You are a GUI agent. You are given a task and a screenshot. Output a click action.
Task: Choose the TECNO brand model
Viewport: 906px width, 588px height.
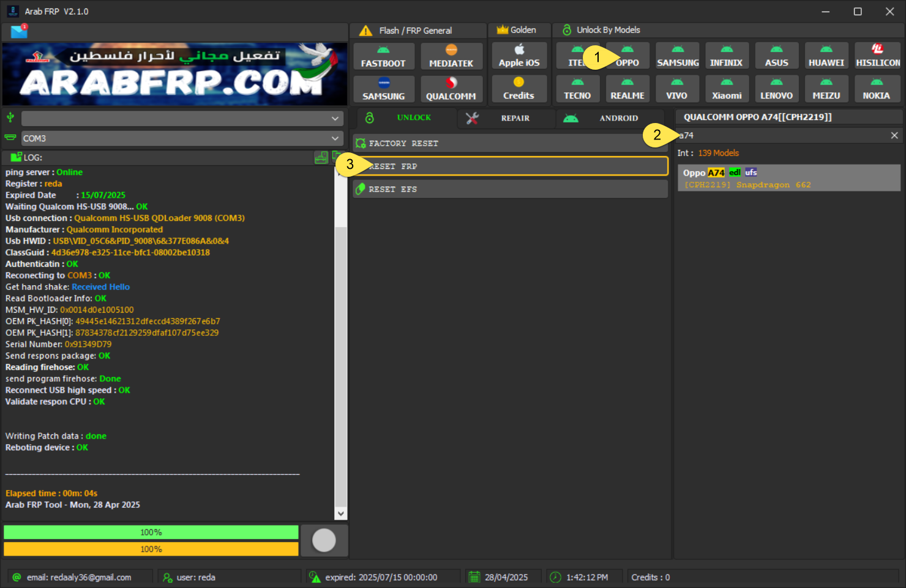577,89
